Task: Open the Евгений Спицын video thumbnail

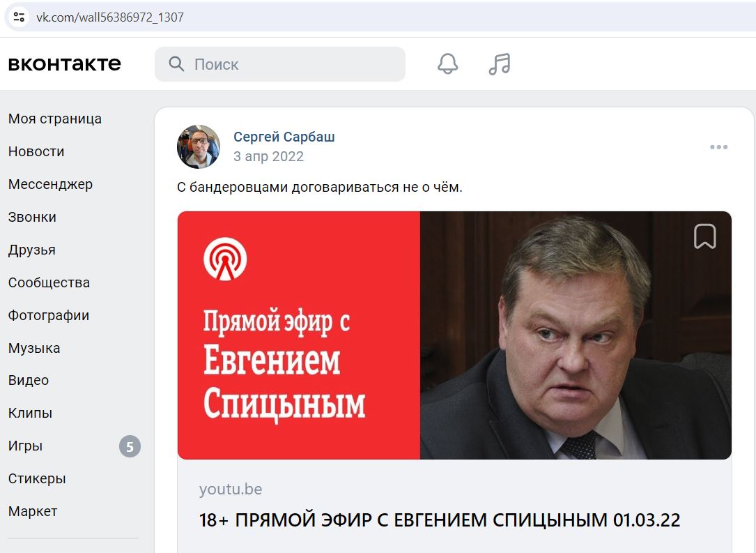Action: tap(454, 335)
